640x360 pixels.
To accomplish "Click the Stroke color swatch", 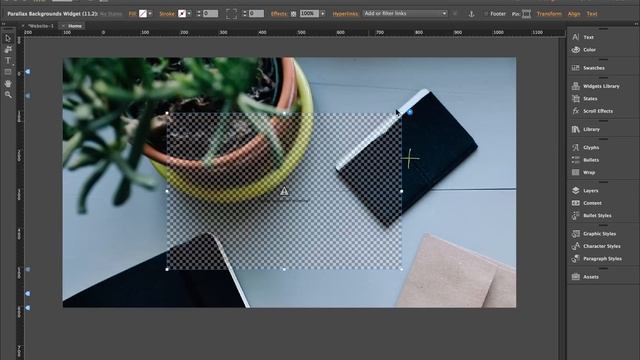I will pyautogui.click(x=182, y=14).
